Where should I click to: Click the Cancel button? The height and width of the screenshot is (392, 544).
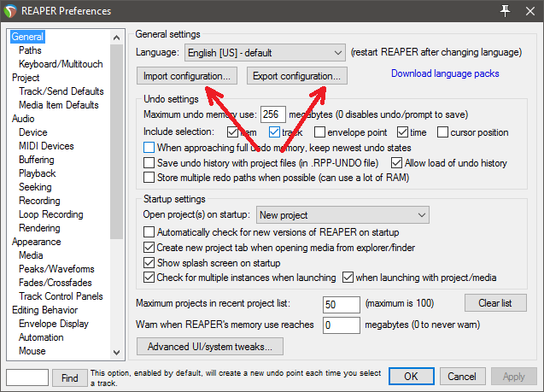pyautogui.click(x=462, y=377)
